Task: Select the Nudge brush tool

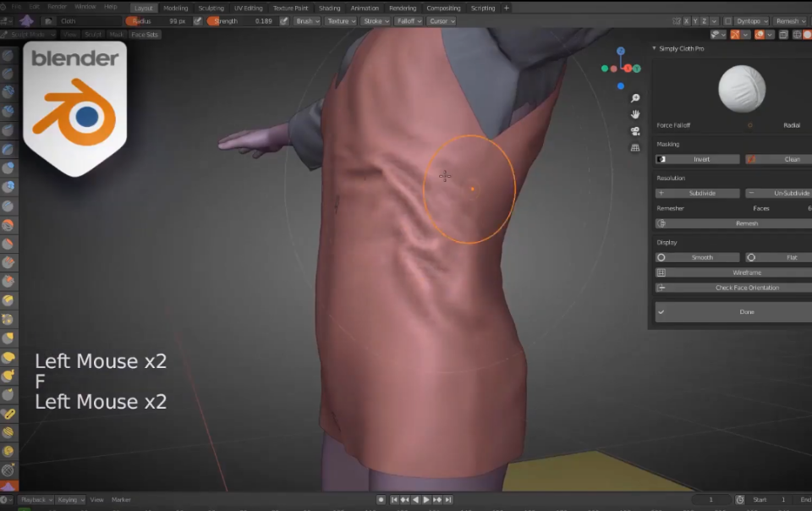Action: tap(8, 432)
